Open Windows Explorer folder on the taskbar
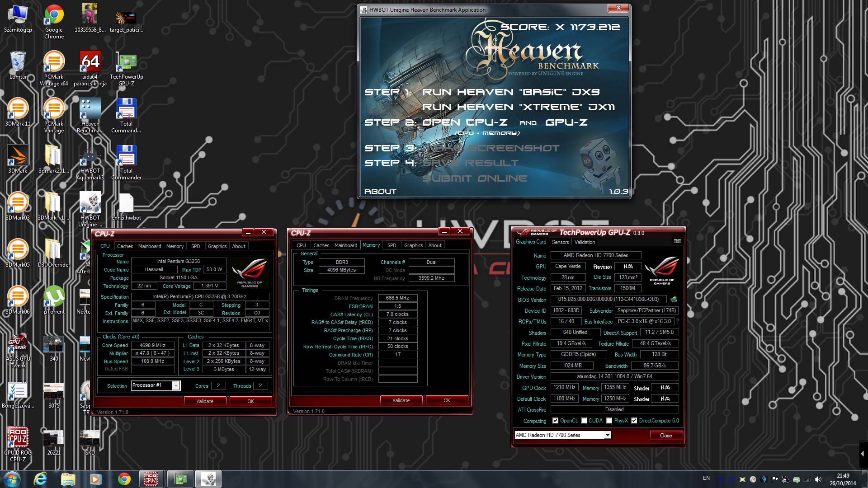 pyautogui.click(x=68, y=479)
